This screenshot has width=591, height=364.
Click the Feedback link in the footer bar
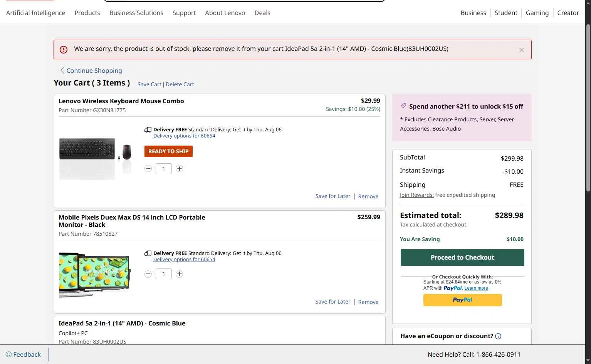23,354
